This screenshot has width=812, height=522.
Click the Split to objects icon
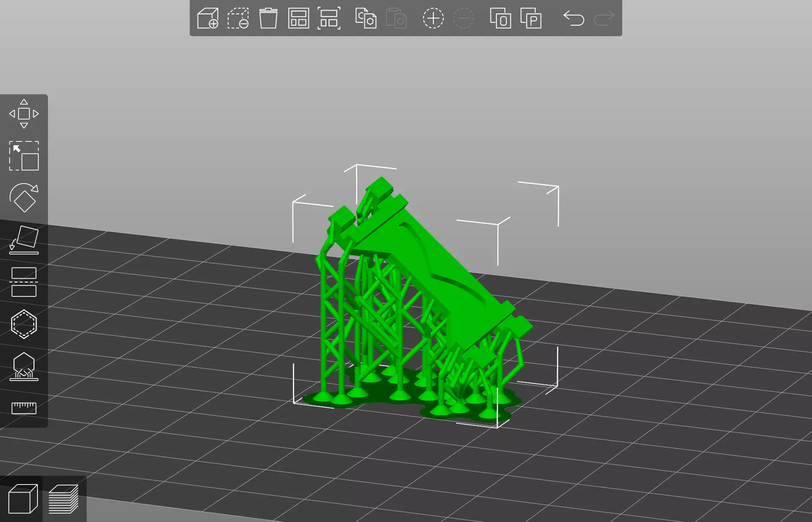click(500, 19)
